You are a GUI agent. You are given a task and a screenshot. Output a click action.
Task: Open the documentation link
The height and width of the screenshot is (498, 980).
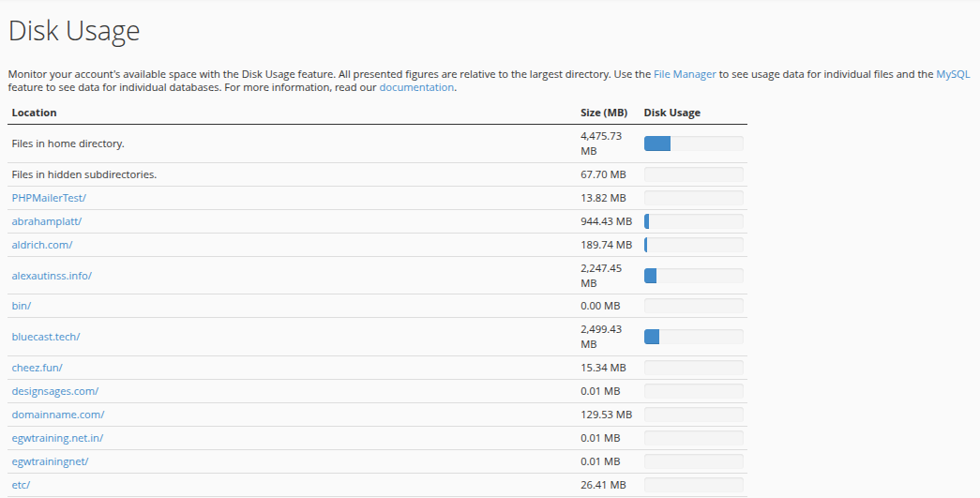[x=416, y=87]
